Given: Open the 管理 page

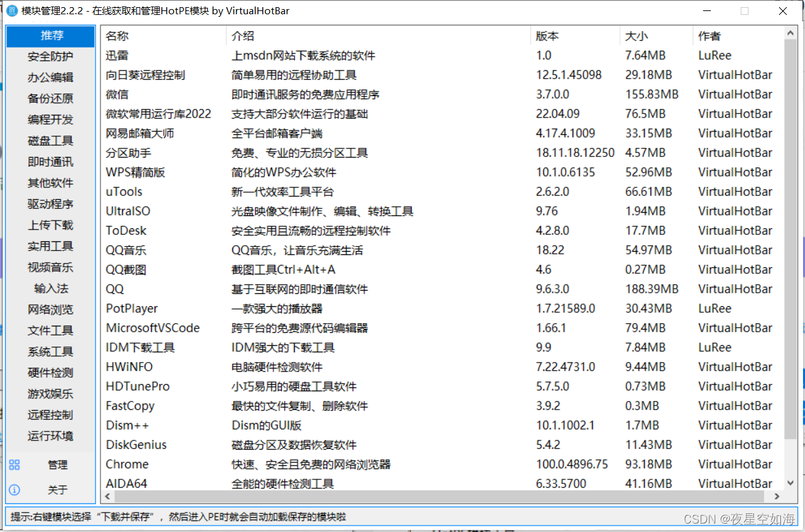Looking at the screenshot, I should pos(51,465).
